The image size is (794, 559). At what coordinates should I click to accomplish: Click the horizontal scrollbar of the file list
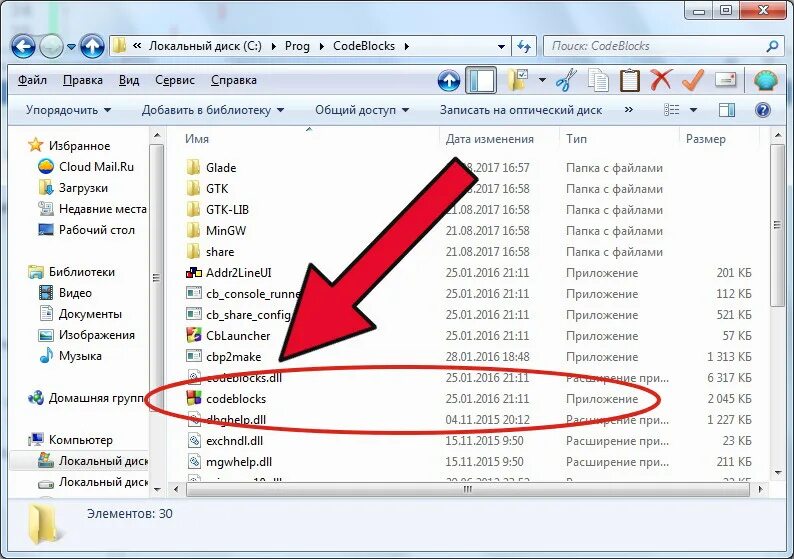(x=467, y=489)
